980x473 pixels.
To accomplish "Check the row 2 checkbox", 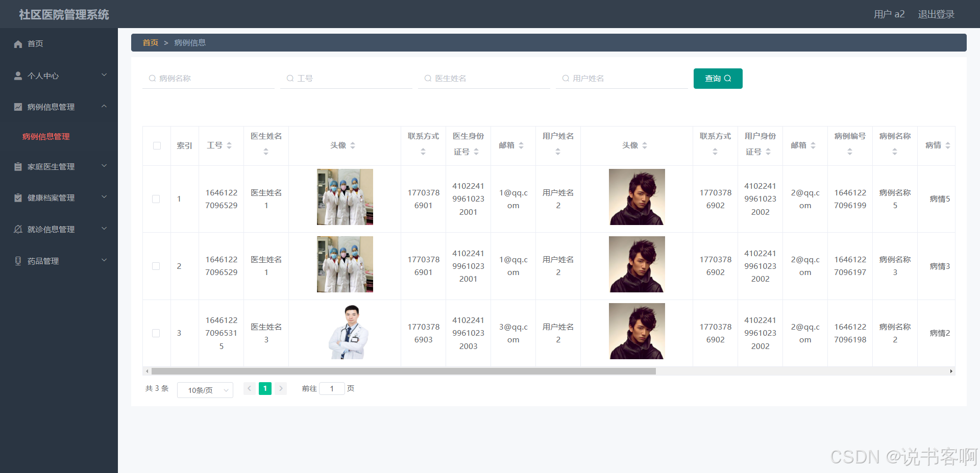I will (156, 266).
